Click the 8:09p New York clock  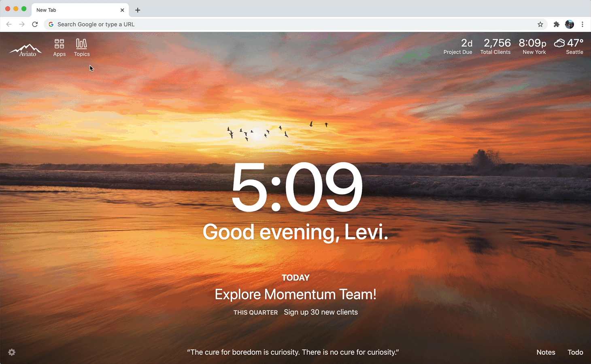(x=533, y=46)
